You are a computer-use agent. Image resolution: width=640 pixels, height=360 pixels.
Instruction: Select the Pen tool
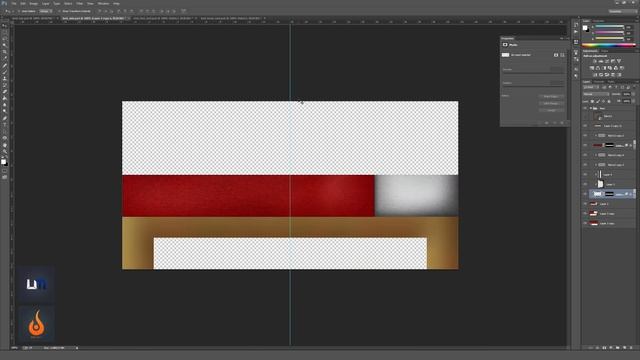4,118
